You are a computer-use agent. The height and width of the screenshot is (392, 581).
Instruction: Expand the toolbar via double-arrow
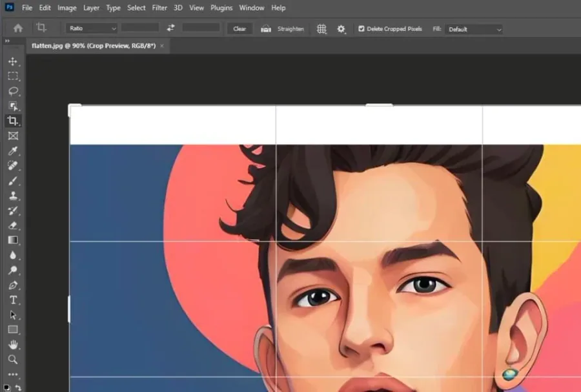[7, 41]
